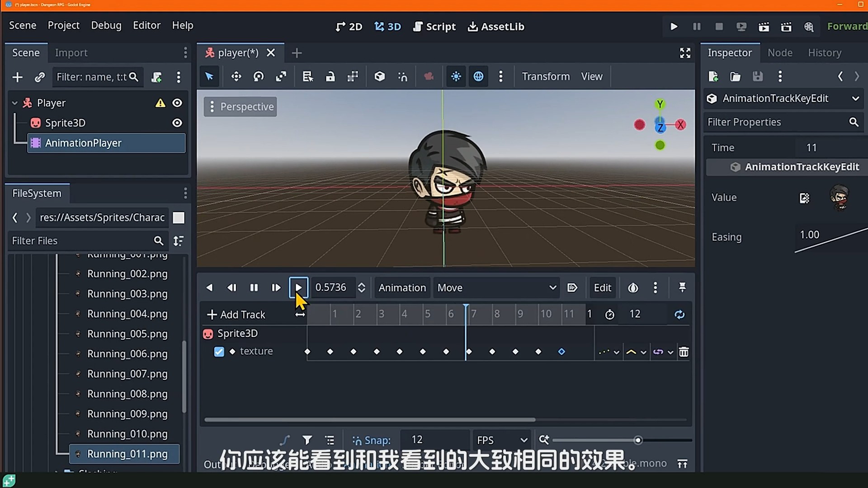Select Running_008.png in the FileSystem
868x488 pixels.
(127, 394)
